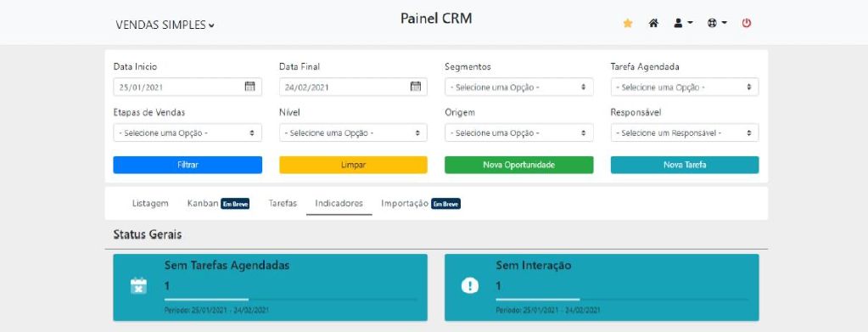Open calendar picker for Data Final
This screenshot has height=332, width=868.
(x=416, y=87)
